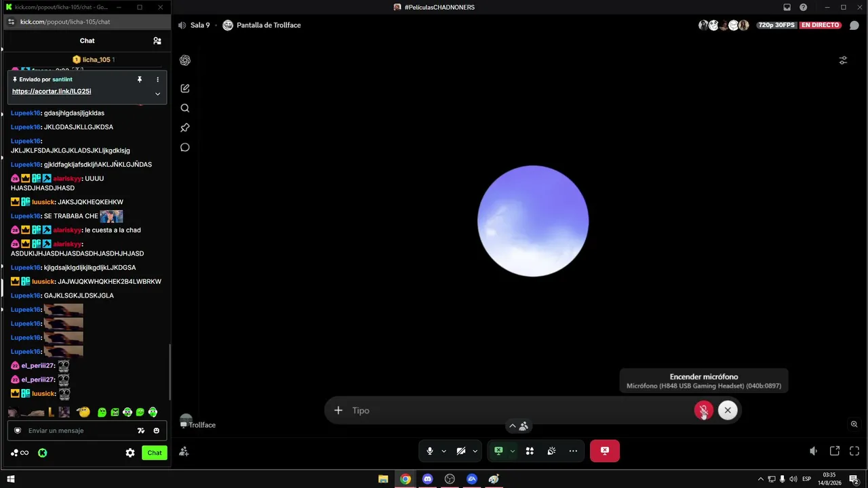Open the pinned acortar.link link
This screenshot has width=868, height=488.
coord(52,91)
